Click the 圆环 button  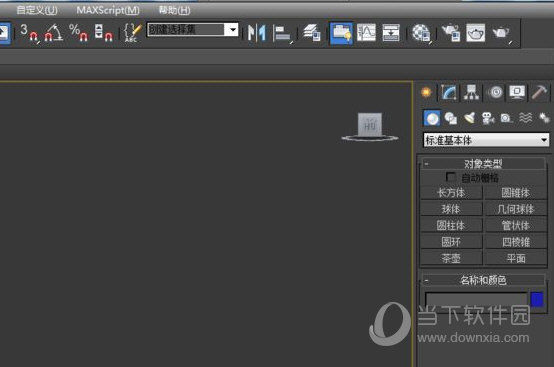451,242
